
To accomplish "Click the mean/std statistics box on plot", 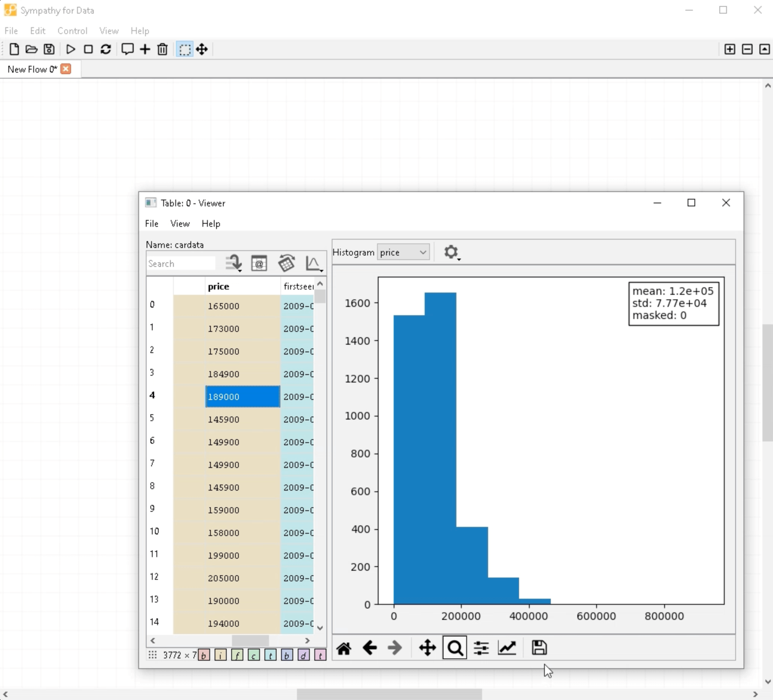I will point(674,304).
